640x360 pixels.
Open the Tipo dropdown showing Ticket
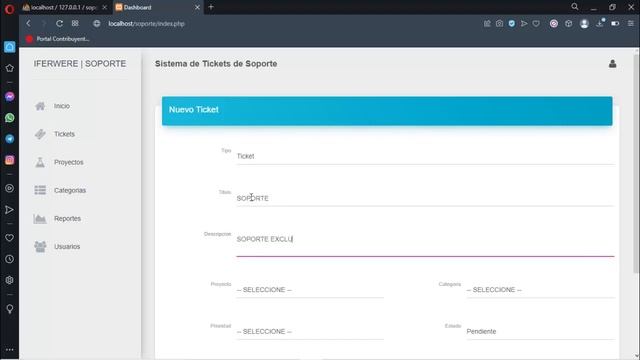tap(425, 156)
